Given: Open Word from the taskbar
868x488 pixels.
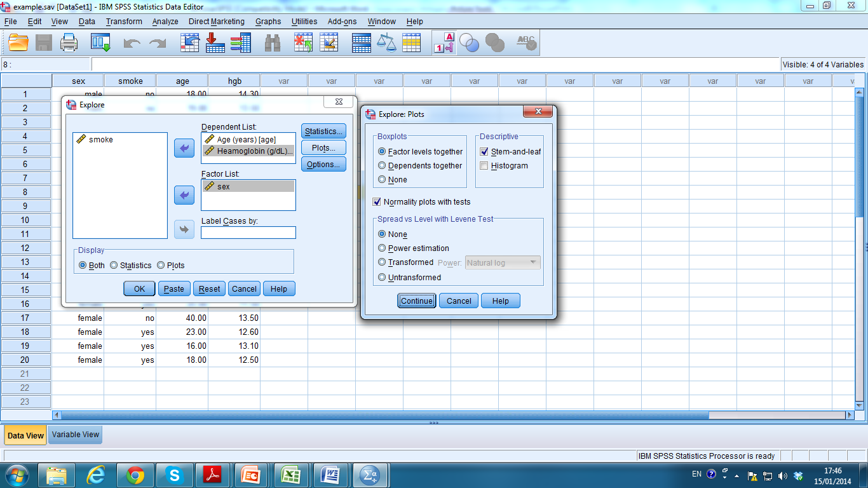Looking at the screenshot, I should (x=330, y=475).
